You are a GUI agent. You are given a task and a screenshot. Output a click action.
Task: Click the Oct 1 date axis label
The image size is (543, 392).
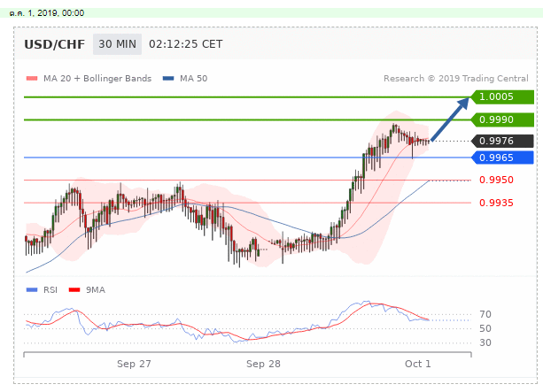pos(417,364)
